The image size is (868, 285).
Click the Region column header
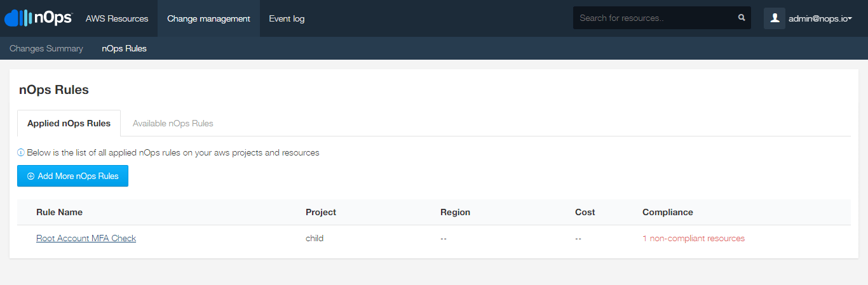(x=455, y=212)
